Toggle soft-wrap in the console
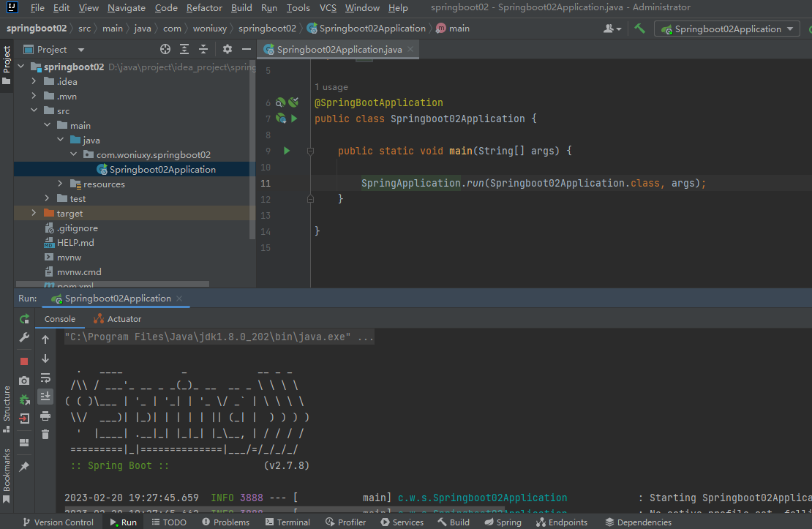This screenshot has width=812, height=529. click(x=45, y=378)
